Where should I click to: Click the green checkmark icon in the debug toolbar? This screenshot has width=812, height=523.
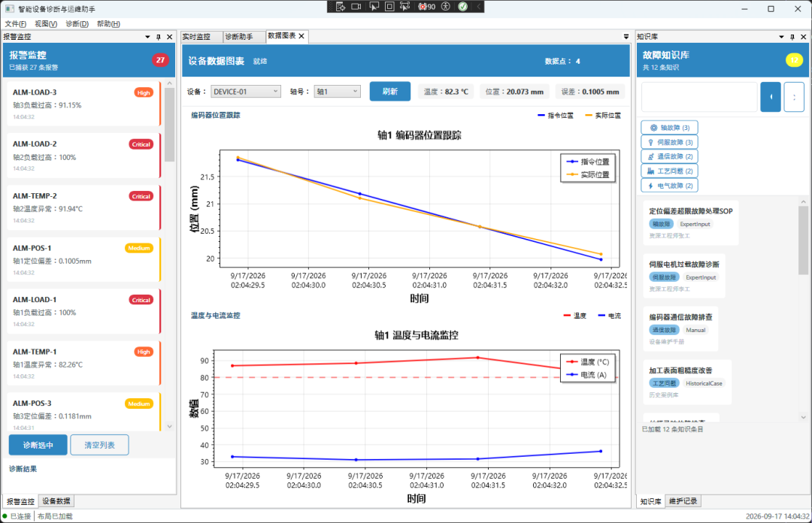point(463,7)
